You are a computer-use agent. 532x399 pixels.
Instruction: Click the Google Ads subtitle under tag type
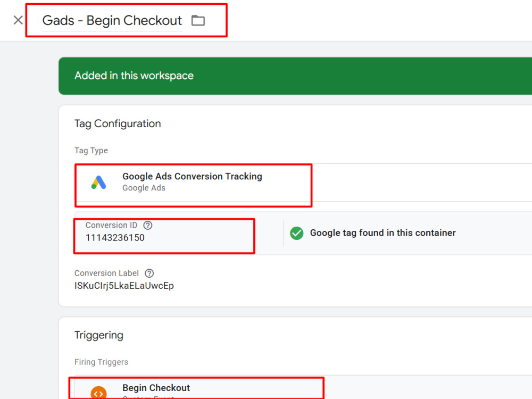144,188
